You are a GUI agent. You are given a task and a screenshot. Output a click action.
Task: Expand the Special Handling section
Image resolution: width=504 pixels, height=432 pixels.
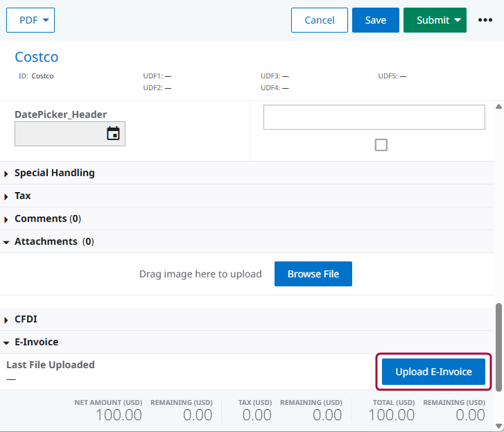point(54,173)
